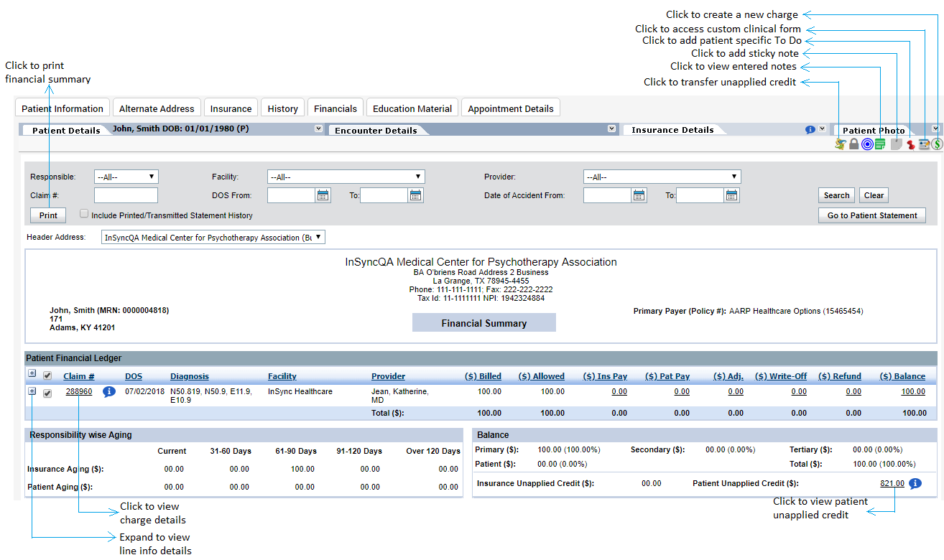Uncheck the claim 288960 row checkbox

click(x=47, y=391)
